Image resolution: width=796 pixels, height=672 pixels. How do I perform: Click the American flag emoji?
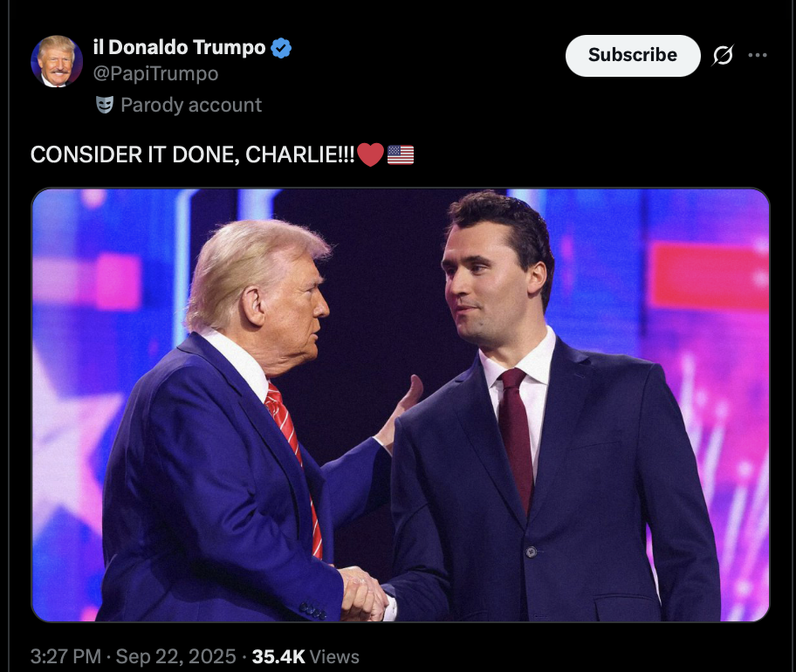coord(400,155)
